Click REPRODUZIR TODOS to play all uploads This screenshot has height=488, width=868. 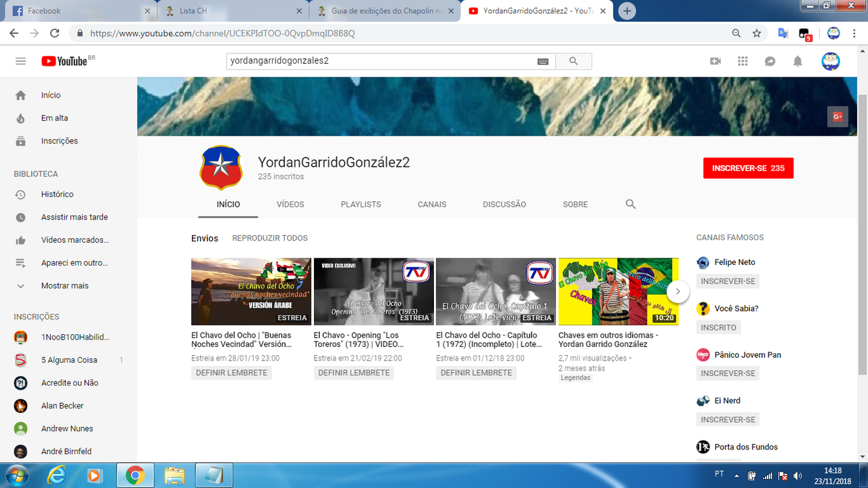[269, 238]
